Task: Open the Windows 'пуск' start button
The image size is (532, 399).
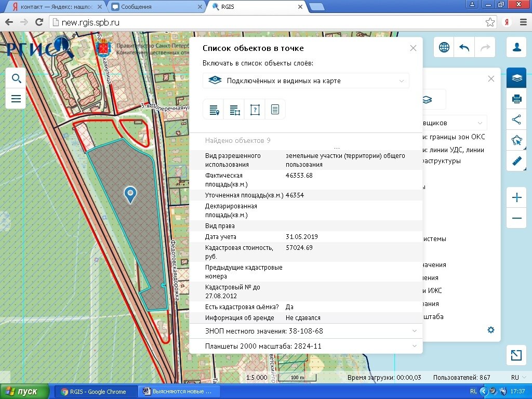Action: pyautogui.click(x=25, y=392)
